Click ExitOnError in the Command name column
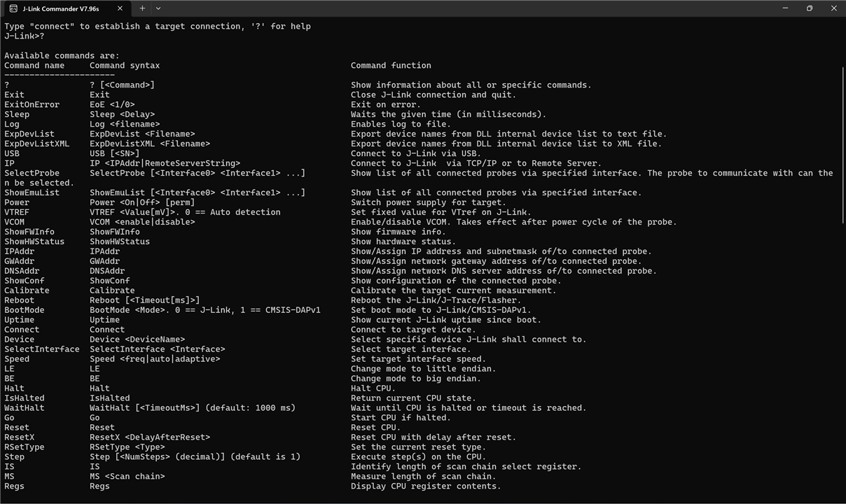846x504 pixels. coord(32,105)
